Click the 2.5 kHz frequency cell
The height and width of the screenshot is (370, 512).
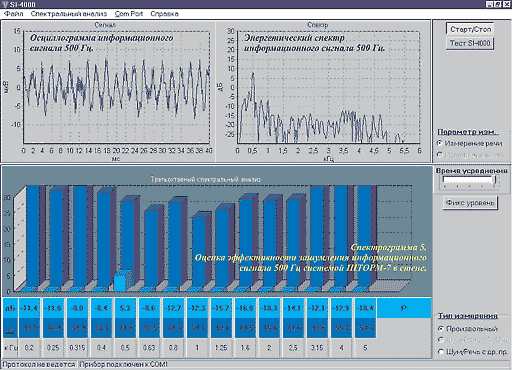tap(293, 348)
